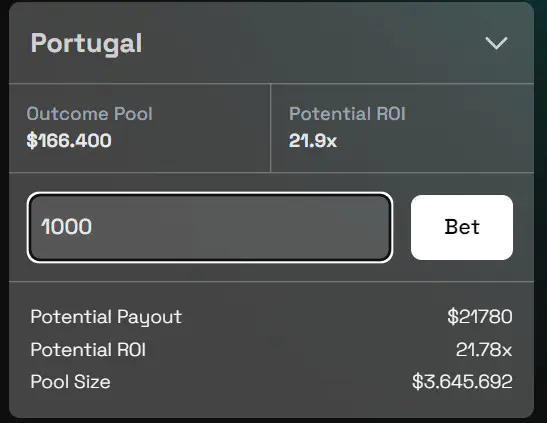Click the Portugal outcome title
The height and width of the screenshot is (423, 547).
[87, 44]
